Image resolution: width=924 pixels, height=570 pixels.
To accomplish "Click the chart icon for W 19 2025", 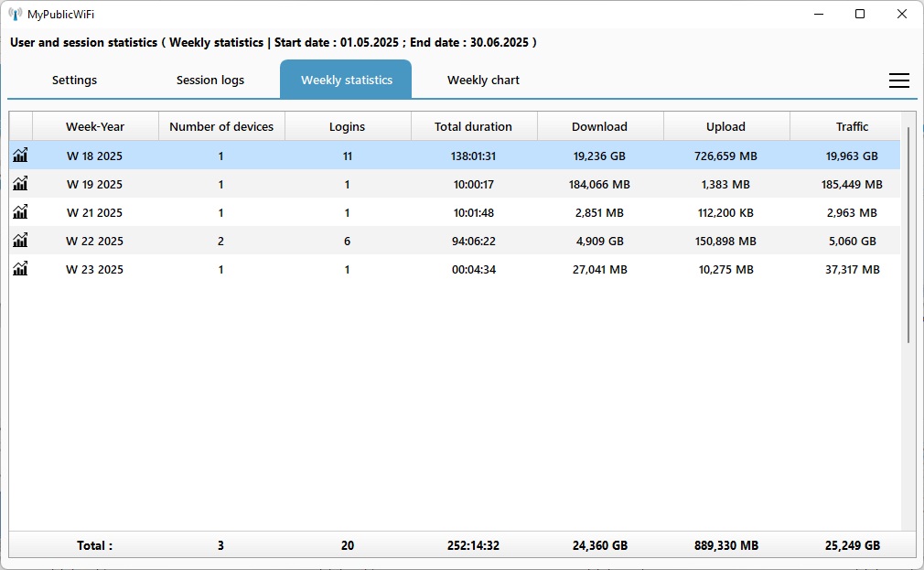I will (x=20, y=184).
